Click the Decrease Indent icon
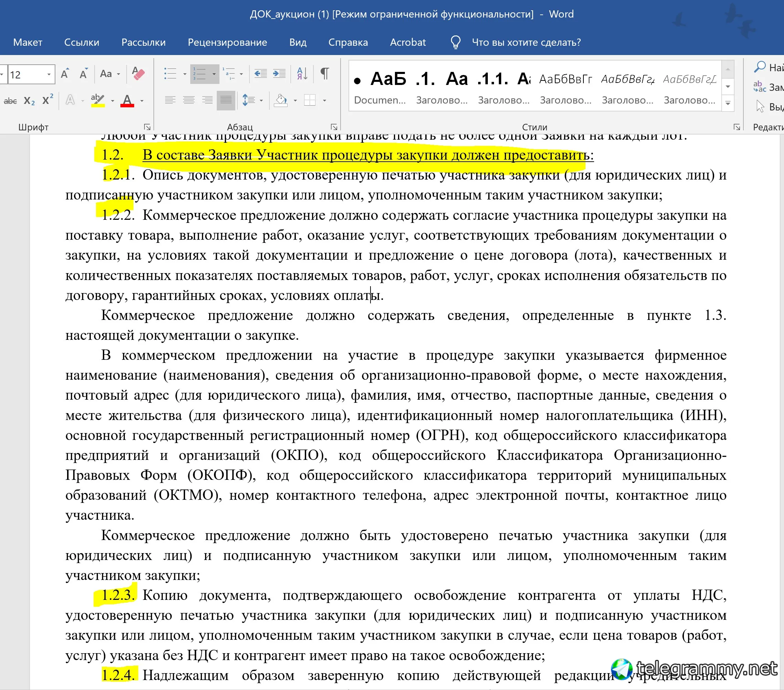Viewport: 784px width, 690px height. pyautogui.click(x=260, y=73)
